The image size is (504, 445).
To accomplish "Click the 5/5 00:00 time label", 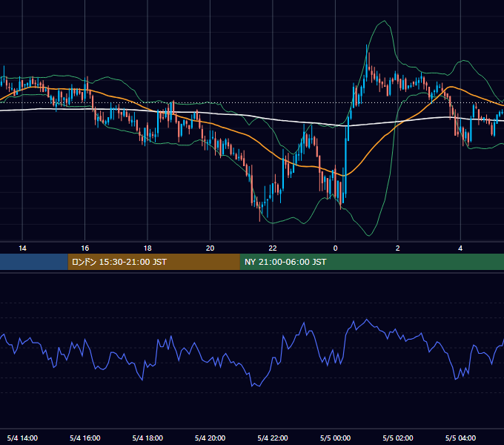I will tap(335, 438).
